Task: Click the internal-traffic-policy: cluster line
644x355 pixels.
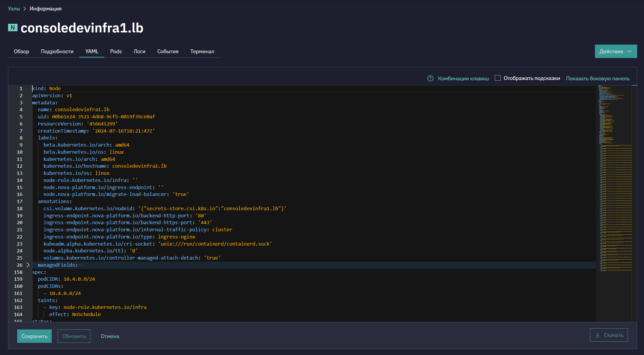Action: [138, 230]
